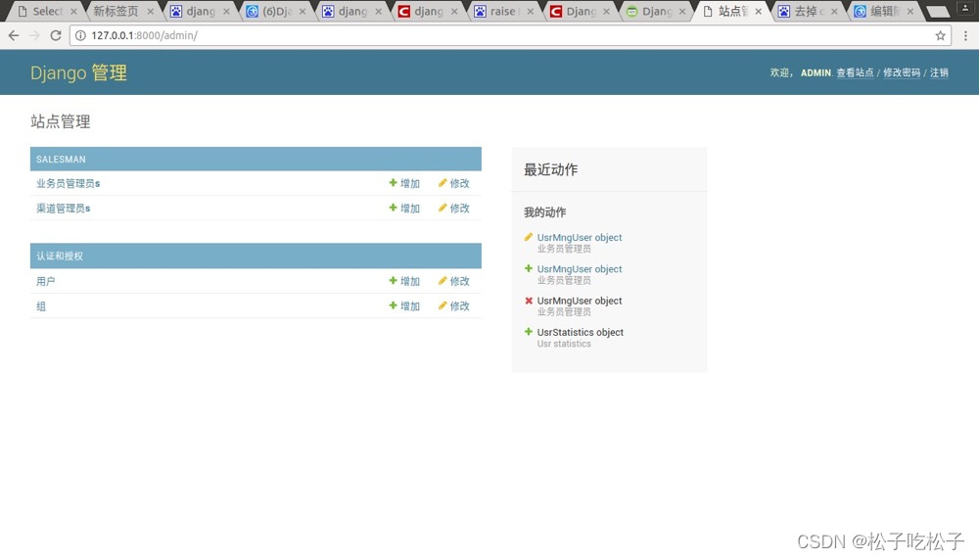The width and height of the screenshot is (979, 560).
Task: Focus the address bar showing 127.0.0.1:8000/admin/
Action: [x=509, y=35]
